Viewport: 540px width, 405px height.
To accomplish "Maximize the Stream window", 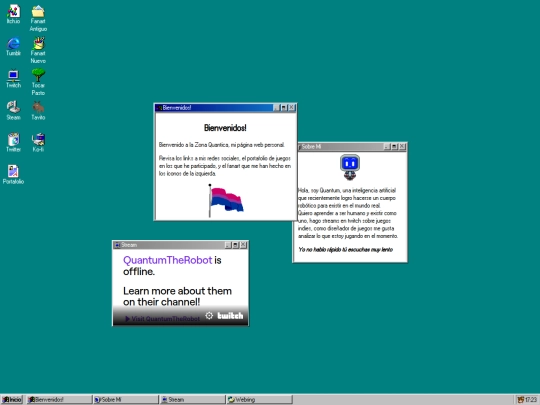I will [236, 245].
